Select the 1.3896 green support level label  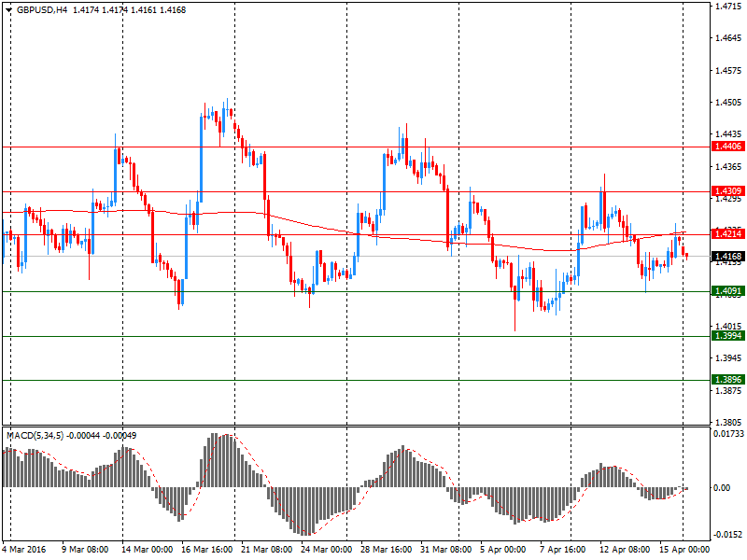point(727,380)
